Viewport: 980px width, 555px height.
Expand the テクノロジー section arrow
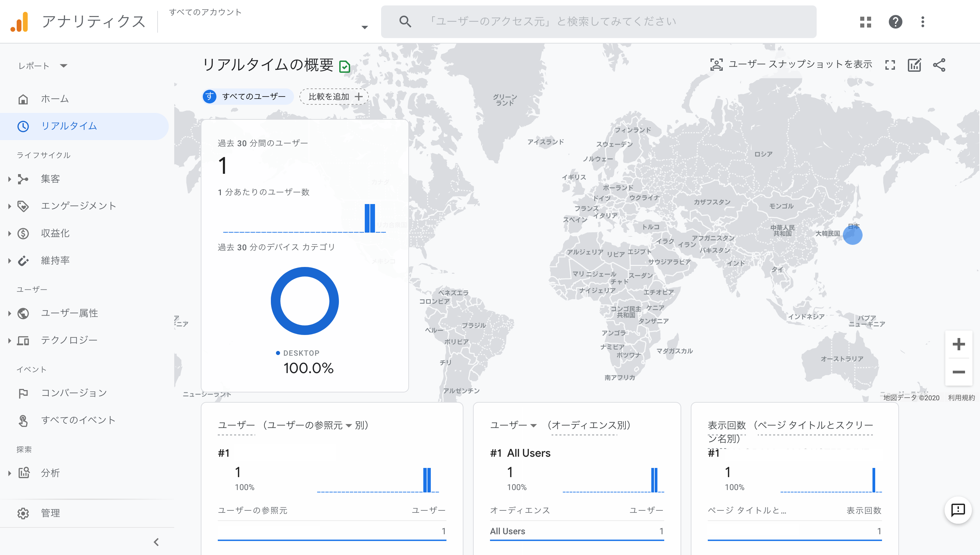10,340
